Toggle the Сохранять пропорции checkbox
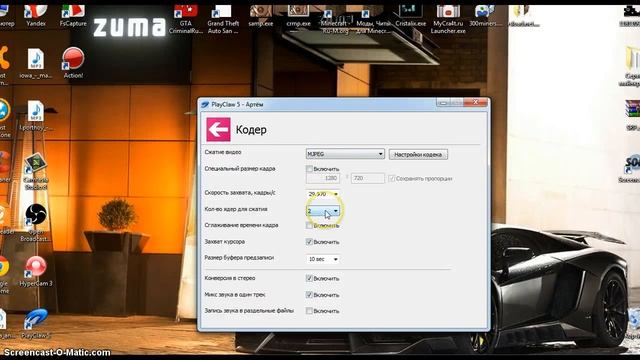The height and width of the screenshot is (360, 640). pos(392,178)
